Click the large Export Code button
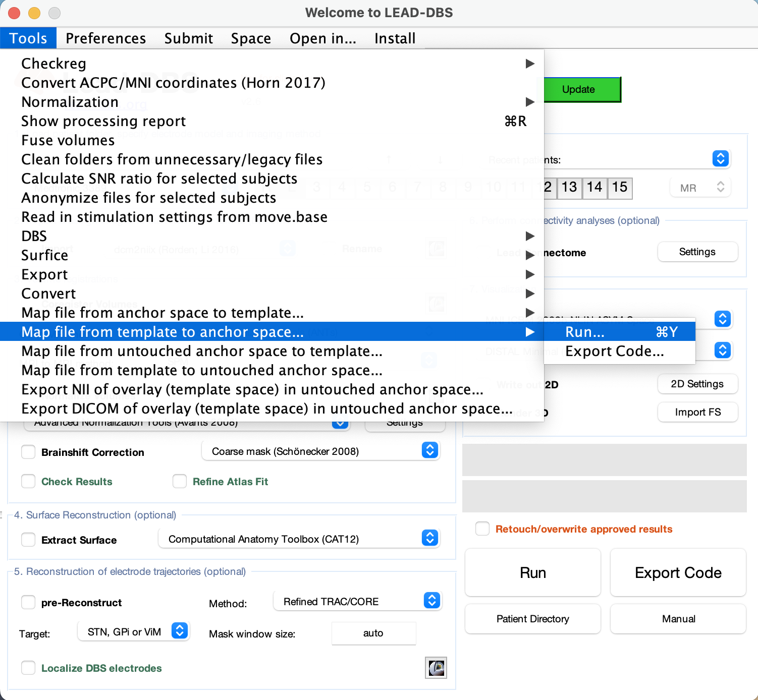 (678, 572)
